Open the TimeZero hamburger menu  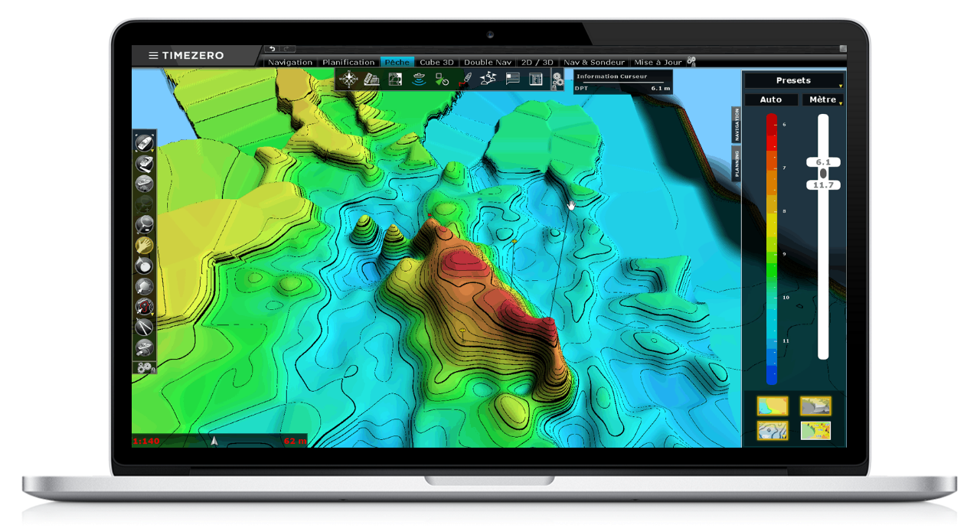pos(153,56)
